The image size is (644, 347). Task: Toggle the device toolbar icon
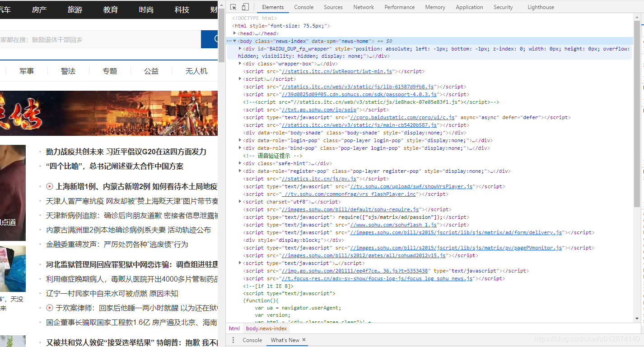pyautogui.click(x=245, y=7)
